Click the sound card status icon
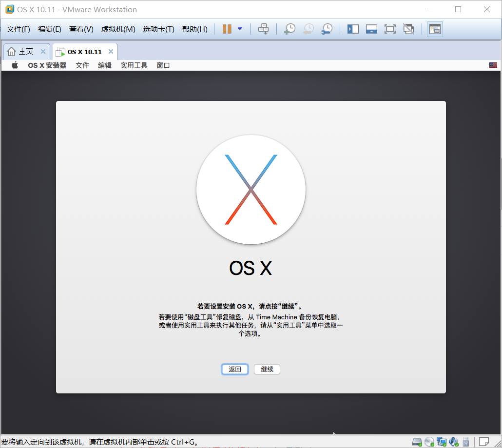The height and width of the screenshot is (448, 502). tap(453, 442)
